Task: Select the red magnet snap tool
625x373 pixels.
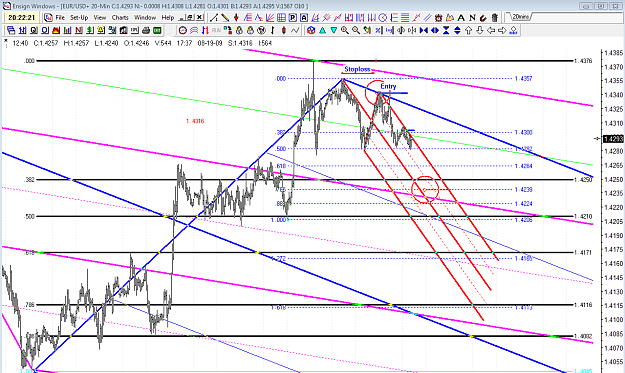Action: tap(483, 18)
